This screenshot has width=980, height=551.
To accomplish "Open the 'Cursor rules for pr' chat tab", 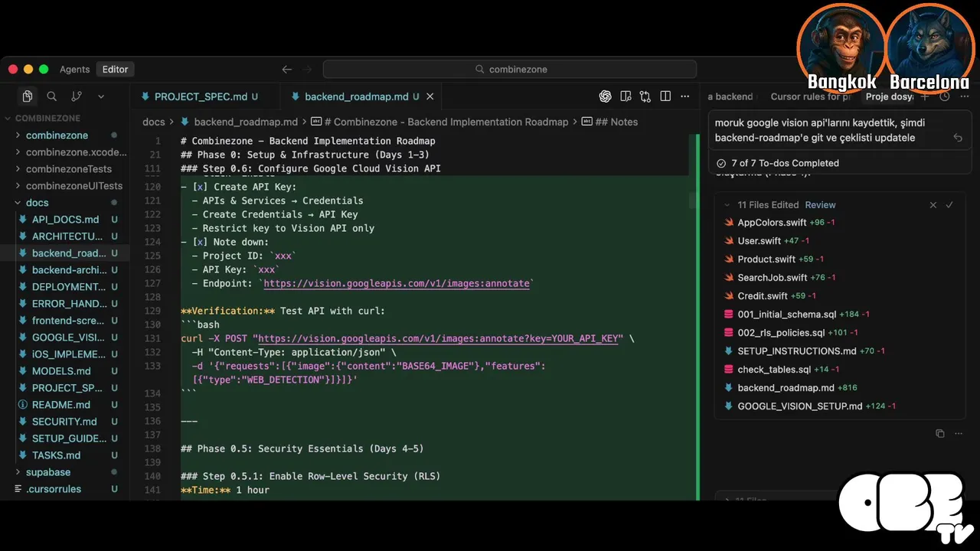I will tap(810, 96).
